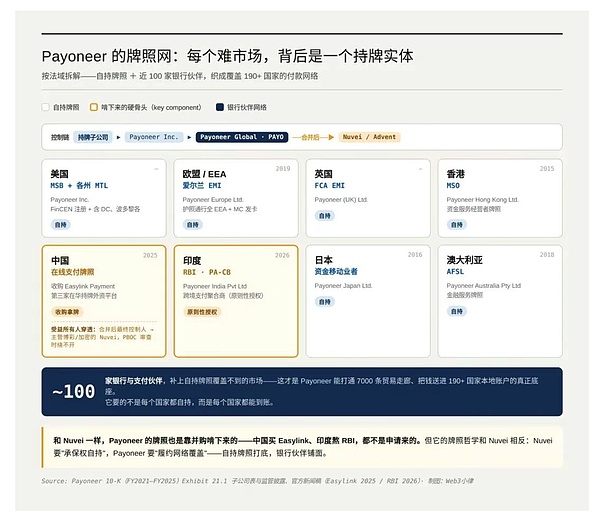Image resolution: width=600 pixels, height=520 pixels.
Task: Click the 自持牌照 legend white swatch
Action: (46, 107)
